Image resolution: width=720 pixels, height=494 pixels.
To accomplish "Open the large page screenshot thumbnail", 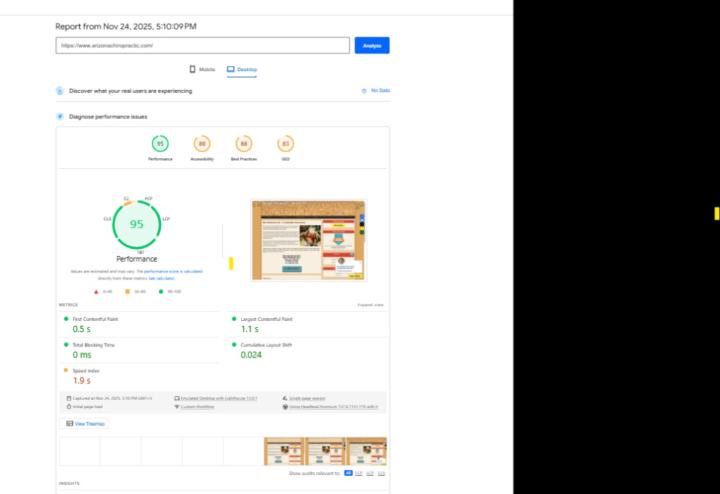I will click(309, 240).
